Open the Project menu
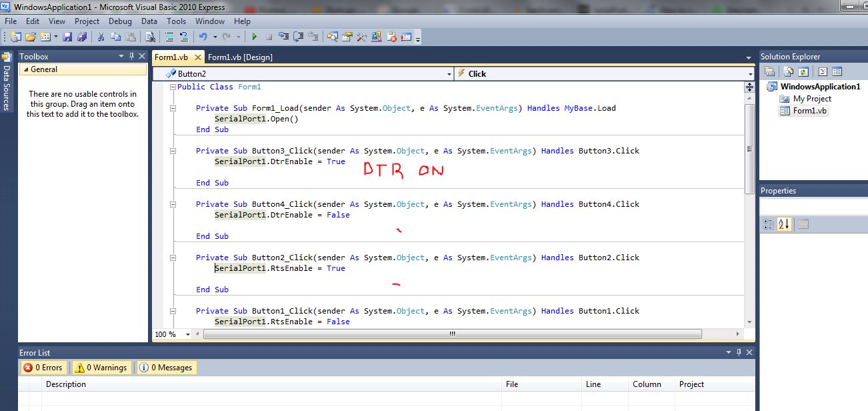The height and width of the screenshot is (411, 868). [87, 21]
